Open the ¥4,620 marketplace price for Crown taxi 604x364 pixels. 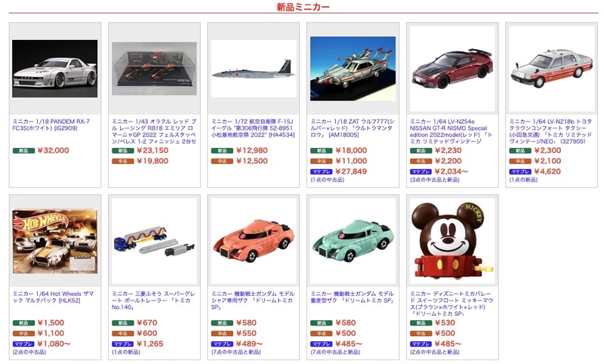[x=547, y=171]
